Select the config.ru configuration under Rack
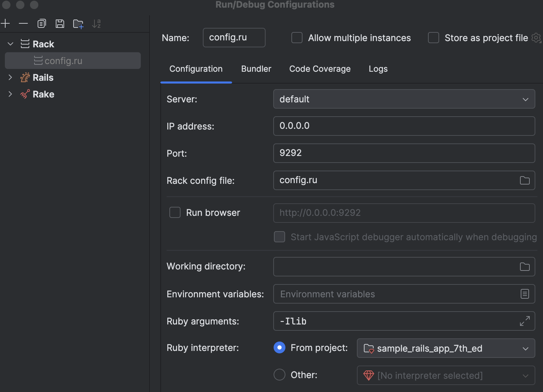 tap(63, 61)
